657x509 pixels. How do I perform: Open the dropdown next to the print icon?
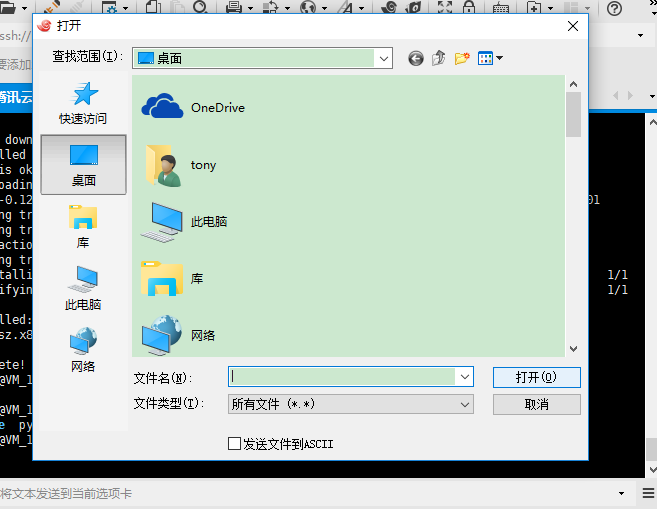[251, 8]
